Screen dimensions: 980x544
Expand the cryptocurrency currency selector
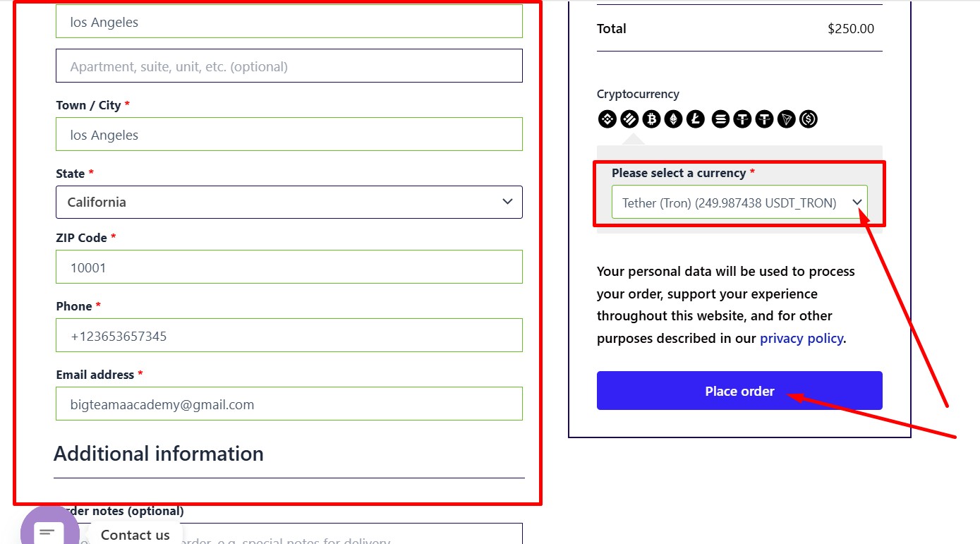(739, 202)
